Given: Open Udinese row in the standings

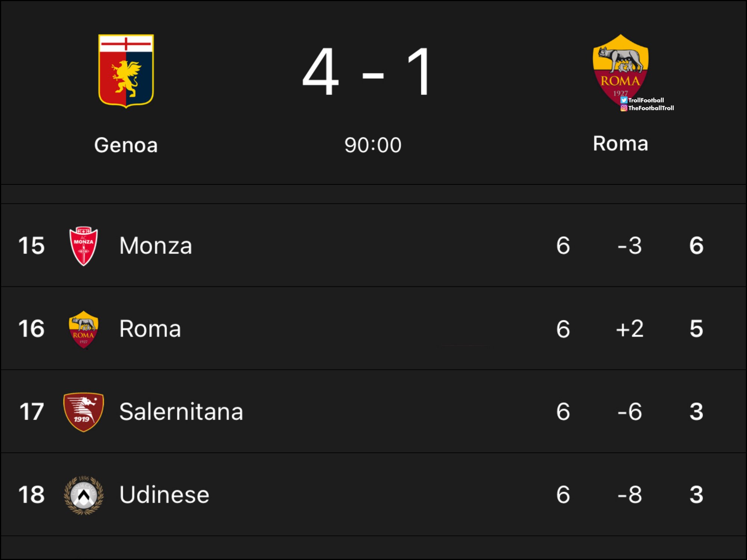Looking at the screenshot, I should [x=373, y=495].
